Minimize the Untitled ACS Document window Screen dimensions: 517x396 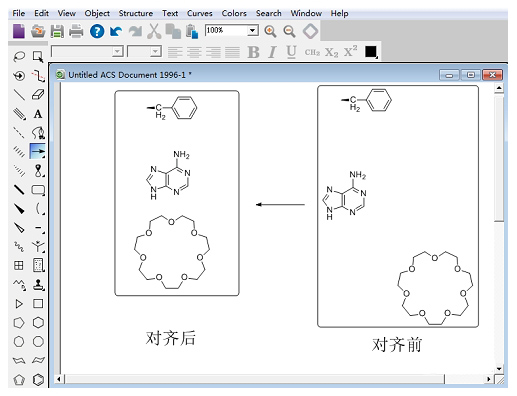449,75
